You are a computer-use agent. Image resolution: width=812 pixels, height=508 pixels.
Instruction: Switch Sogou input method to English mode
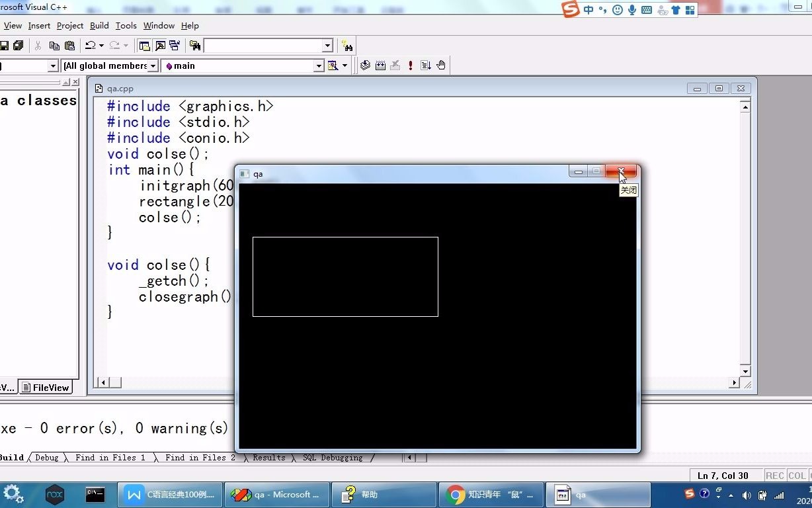[587, 9]
